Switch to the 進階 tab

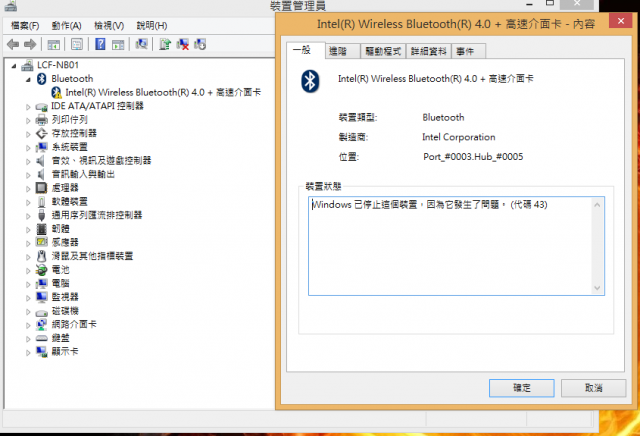point(342,51)
